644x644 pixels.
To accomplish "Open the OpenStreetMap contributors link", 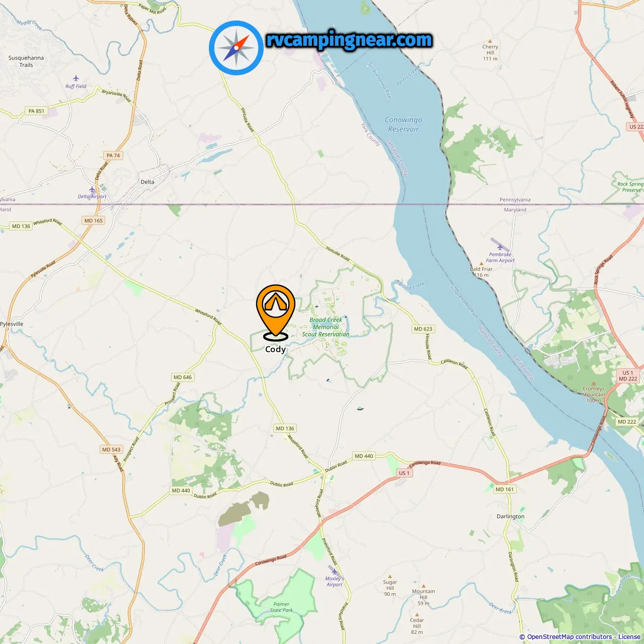I will click(569, 637).
